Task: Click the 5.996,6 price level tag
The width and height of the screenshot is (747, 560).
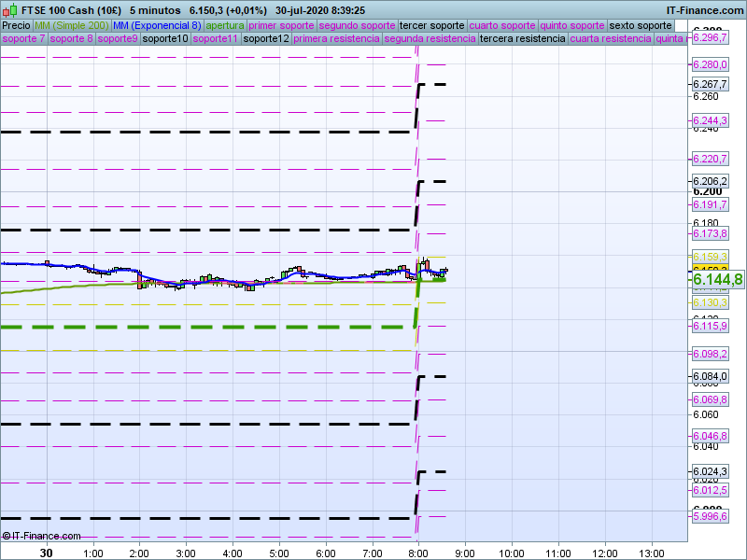Action: pos(710,517)
